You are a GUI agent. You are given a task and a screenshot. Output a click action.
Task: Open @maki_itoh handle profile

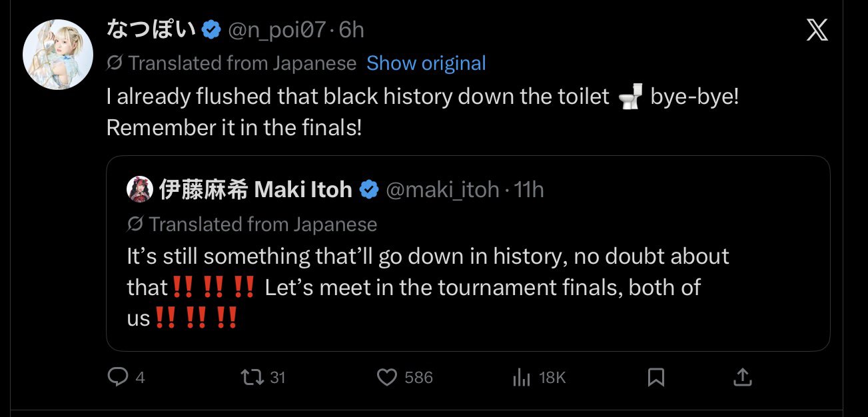pyautogui.click(x=442, y=190)
